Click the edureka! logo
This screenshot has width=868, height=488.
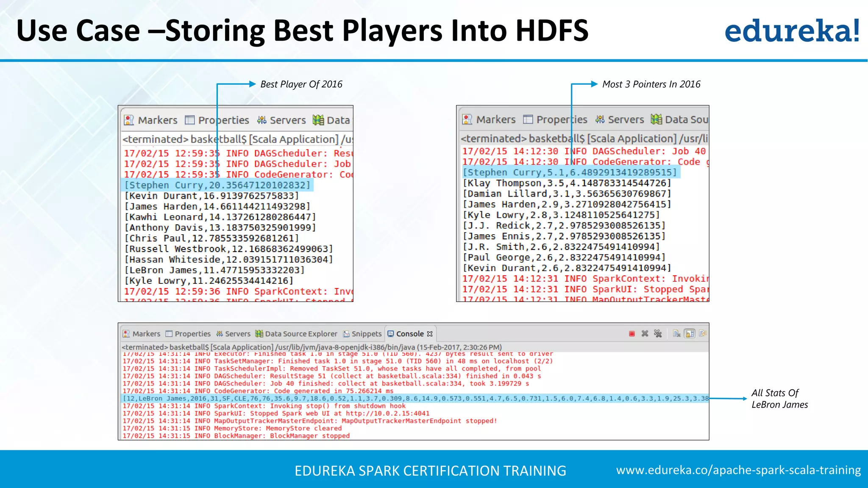coord(792,30)
